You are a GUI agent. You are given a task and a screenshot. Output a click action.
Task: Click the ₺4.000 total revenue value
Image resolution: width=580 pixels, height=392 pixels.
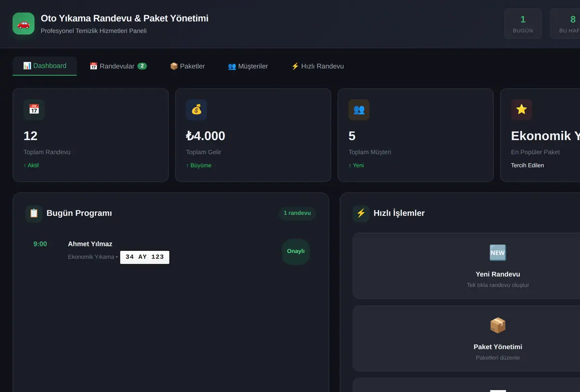click(205, 136)
